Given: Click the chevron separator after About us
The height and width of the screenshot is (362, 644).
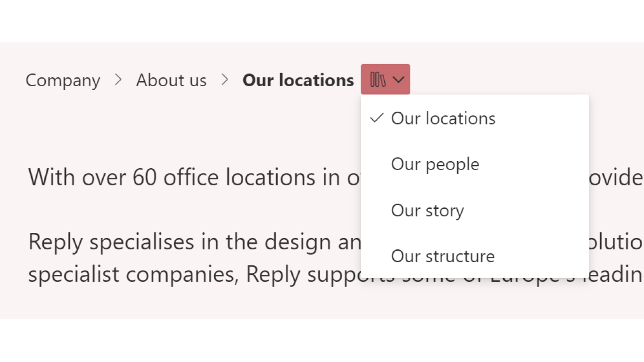Looking at the screenshot, I should coord(225,80).
